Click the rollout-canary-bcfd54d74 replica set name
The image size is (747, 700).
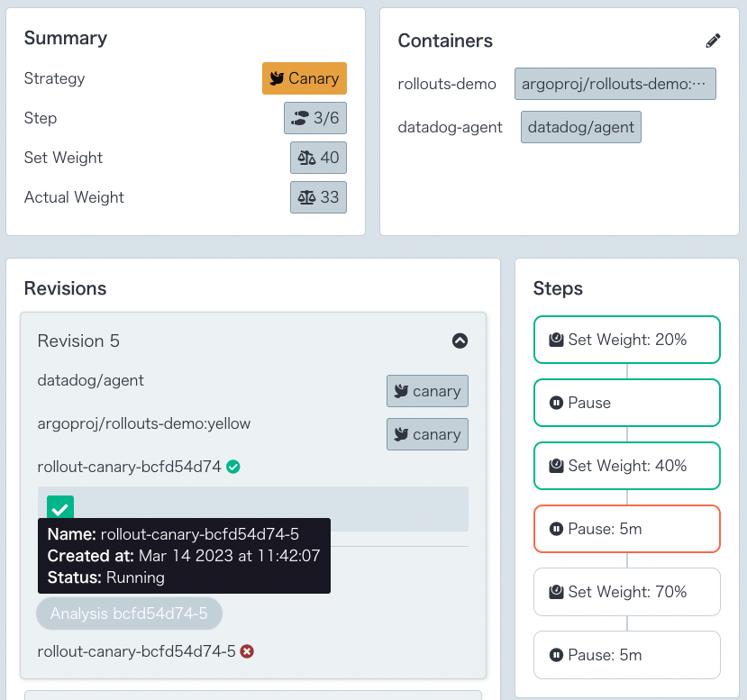click(x=129, y=467)
